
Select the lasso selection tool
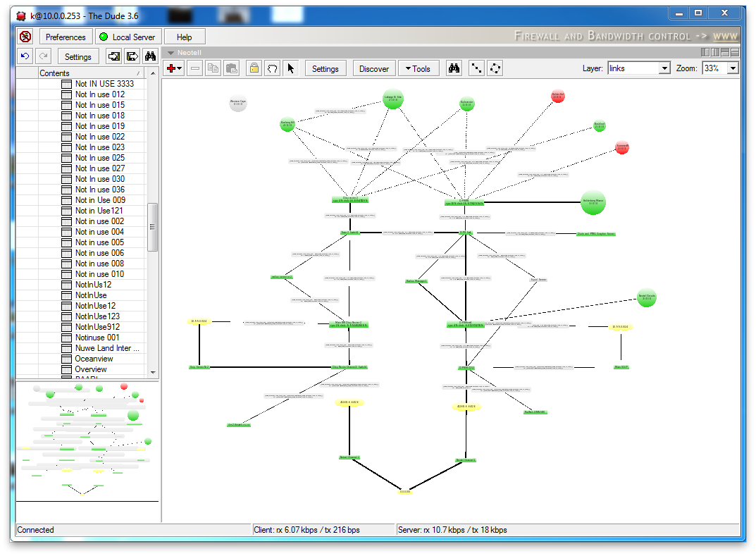click(271, 68)
